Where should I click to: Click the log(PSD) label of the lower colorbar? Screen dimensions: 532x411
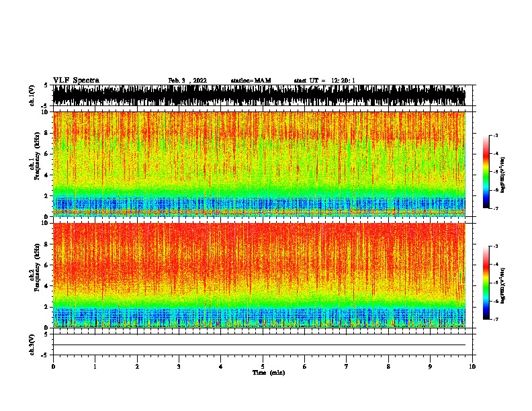tap(502, 285)
